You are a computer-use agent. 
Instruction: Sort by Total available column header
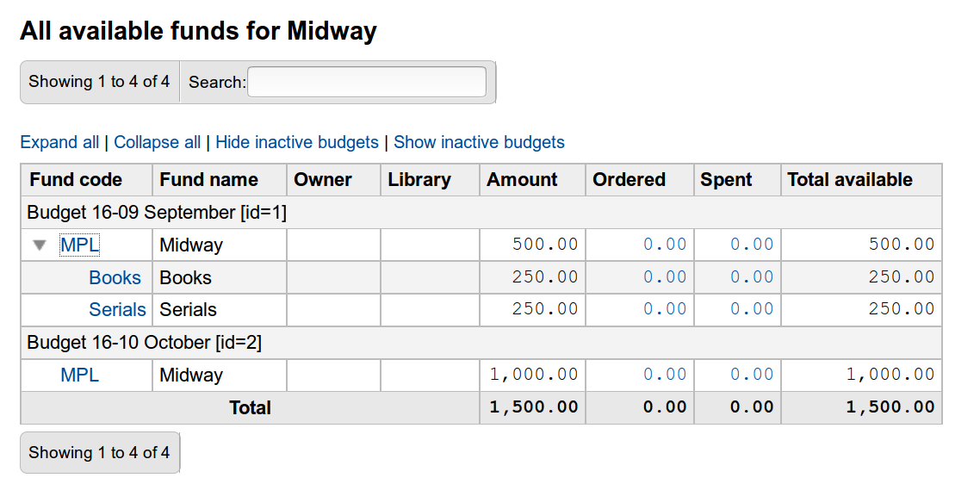pyautogui.click(x=850, y=180)
